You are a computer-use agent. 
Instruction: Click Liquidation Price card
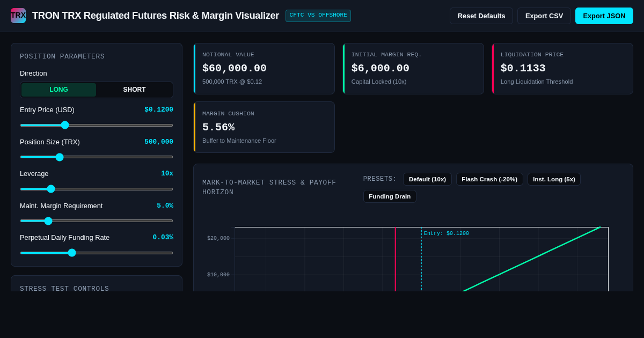(562, 69)
